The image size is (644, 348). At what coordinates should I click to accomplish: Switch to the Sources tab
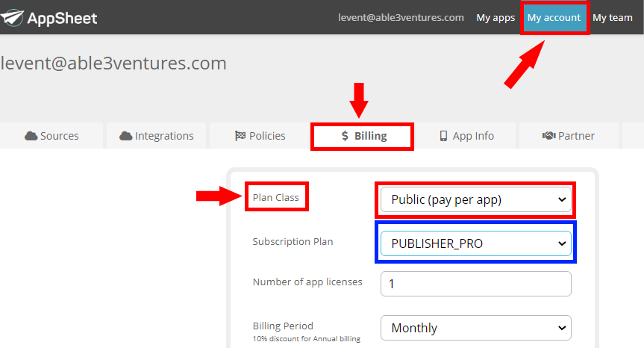(x=51, y=136)
